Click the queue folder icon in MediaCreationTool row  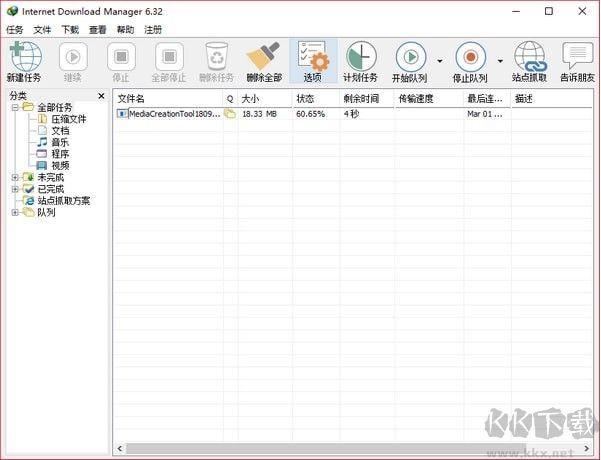click(x=230, y=113)
